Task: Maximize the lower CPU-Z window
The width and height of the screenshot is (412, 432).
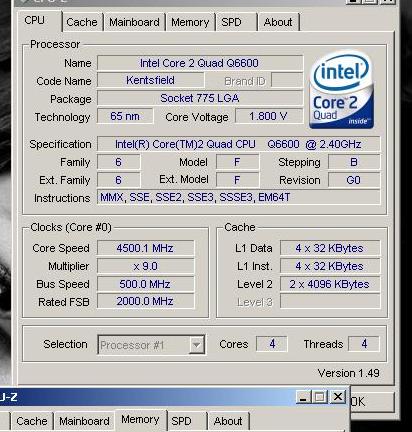Action: coord(320,397)
